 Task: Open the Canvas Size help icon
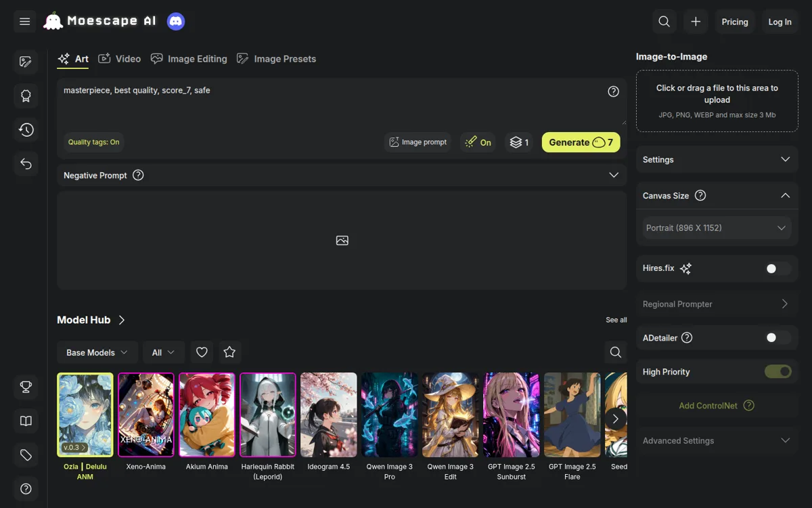pos(700,196)
